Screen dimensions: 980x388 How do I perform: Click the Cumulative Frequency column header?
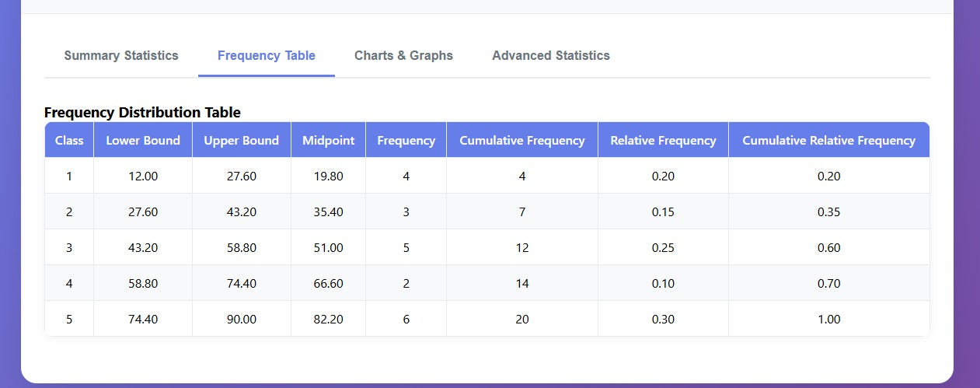point(522,141)
